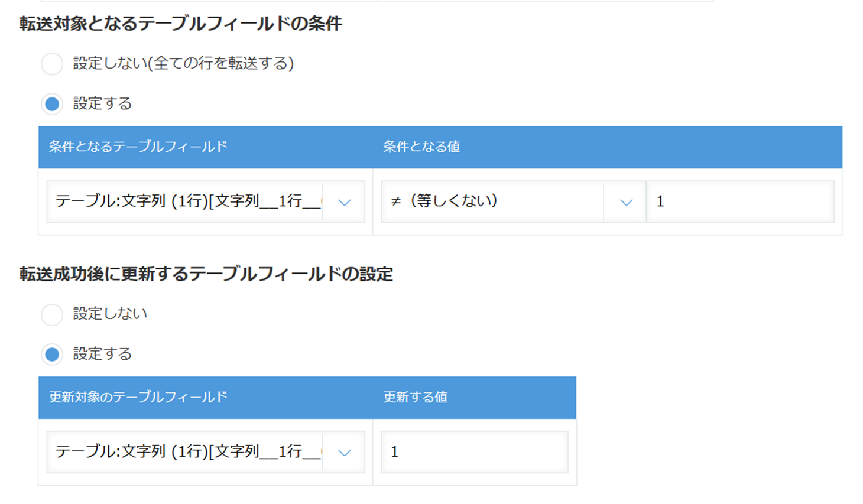
Task: Select 設定する radio under 転送対象 condition section
Action: click(x=52, y=104)
